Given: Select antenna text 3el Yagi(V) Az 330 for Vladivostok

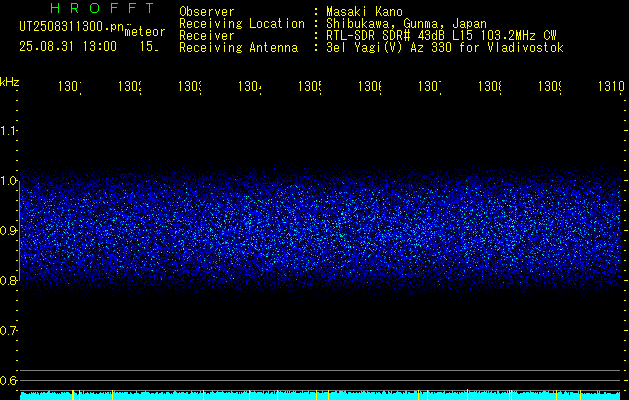Looking at the screenshot, I should (445, 48).
